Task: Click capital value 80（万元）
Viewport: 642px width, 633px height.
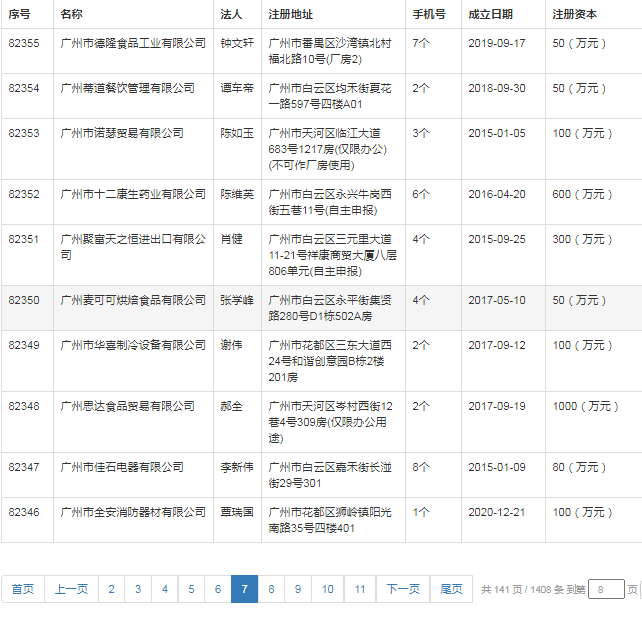Action: click(579, 467)
